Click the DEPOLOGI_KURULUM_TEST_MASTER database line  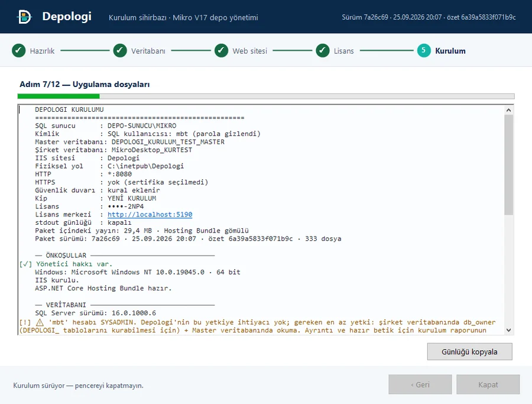tap(129, 142)
